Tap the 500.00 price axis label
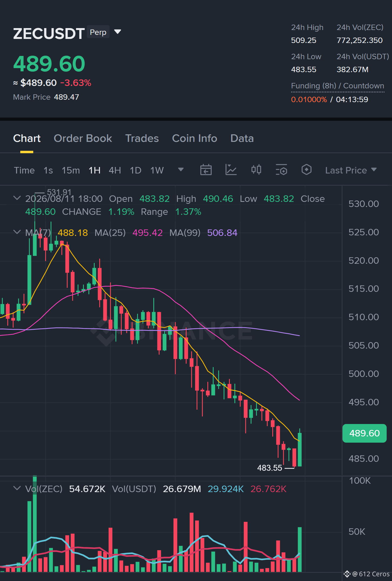The width and height of the screenshot is (392, 581). coord(364,374)
